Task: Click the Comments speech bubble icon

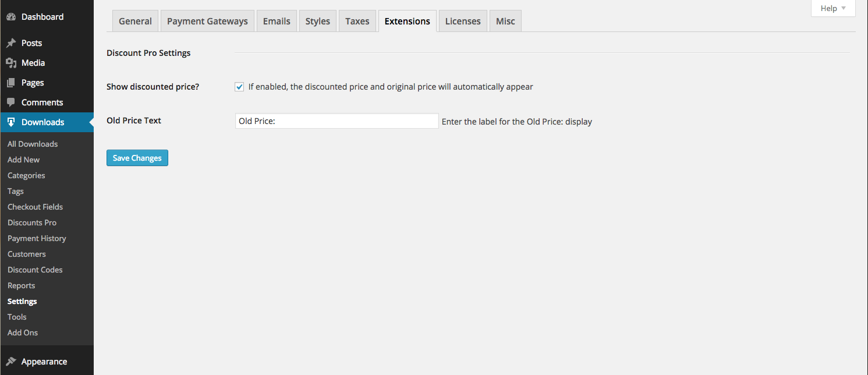Action: [11, 102]
